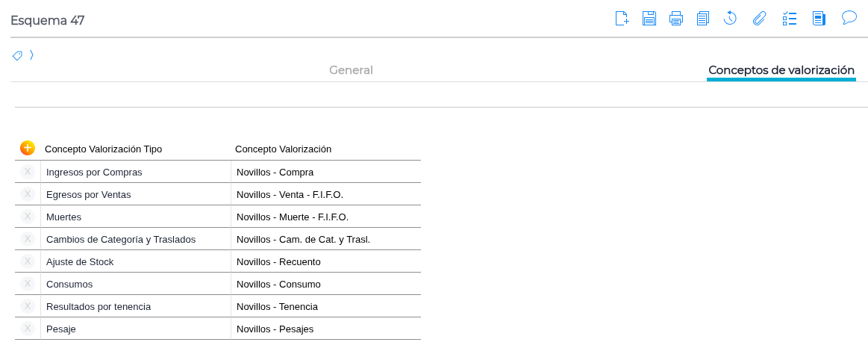The width and height of the screenshot is (868, 357).
Task: Switch to the General tab
Action: coord(351,70)
